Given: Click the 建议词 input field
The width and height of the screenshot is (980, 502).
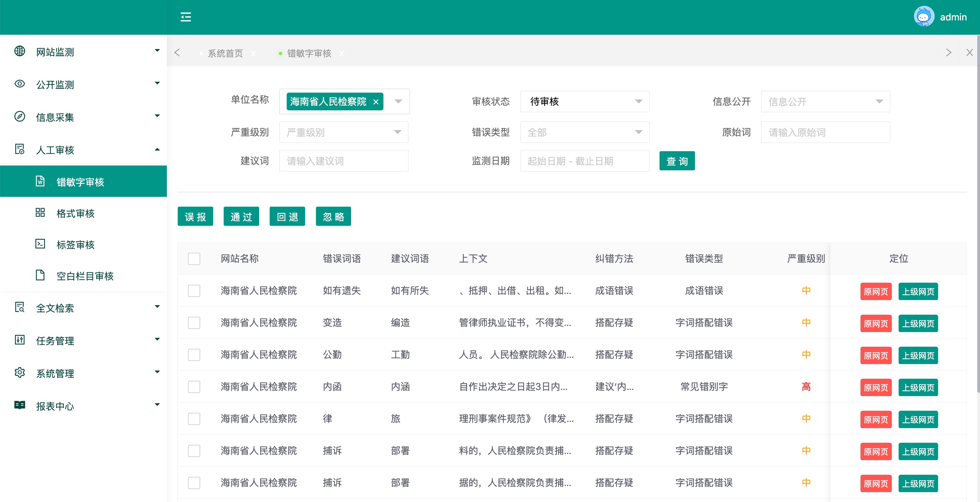Looking at the screenshot, I should (x=344, y=161).
